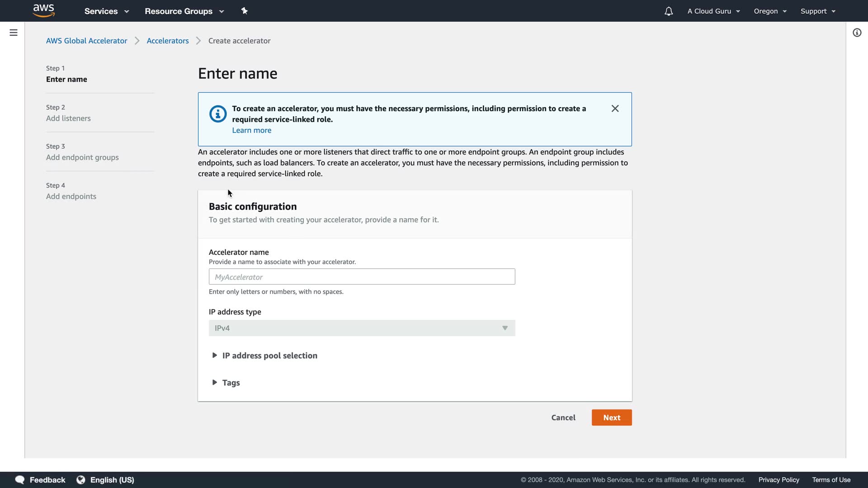Open the Support menu
This screenshot has width=868, height=488.
(x=817, y=11)
